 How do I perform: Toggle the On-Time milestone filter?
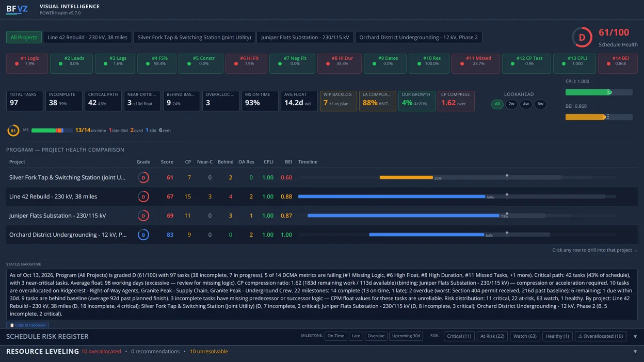click(x=335, y=336)
